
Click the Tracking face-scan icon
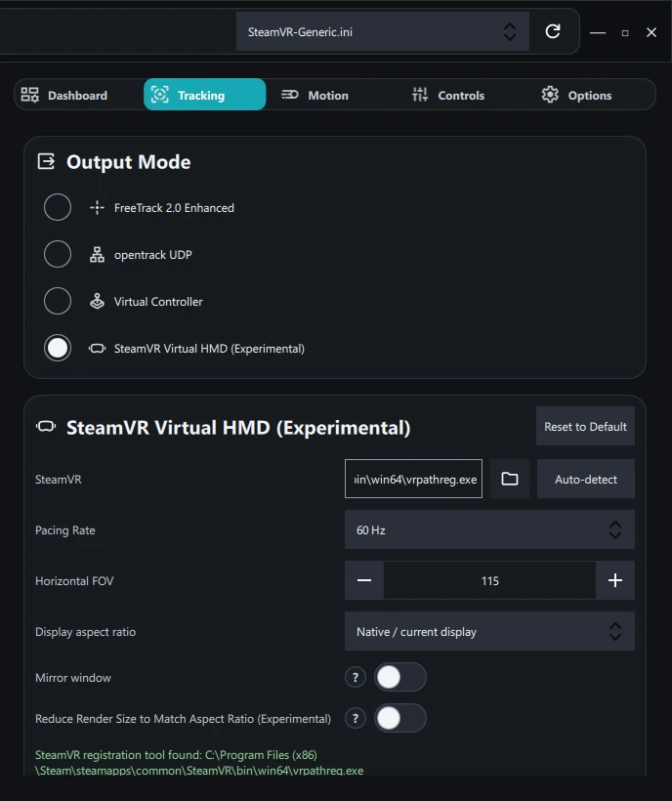160,95
